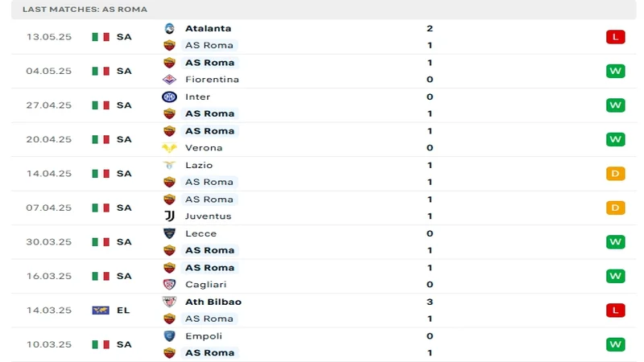Click the Empoli club crest icon
This screenshot has width=644, height=362.
[169, 336]
